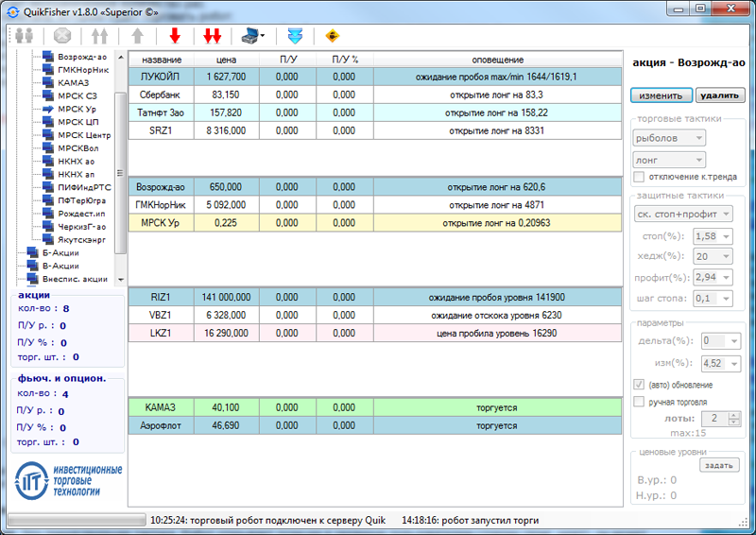Select the pink LKZ1 row
Image resolution: width=756 pixels, height=535 pixels.
[375, 333]
